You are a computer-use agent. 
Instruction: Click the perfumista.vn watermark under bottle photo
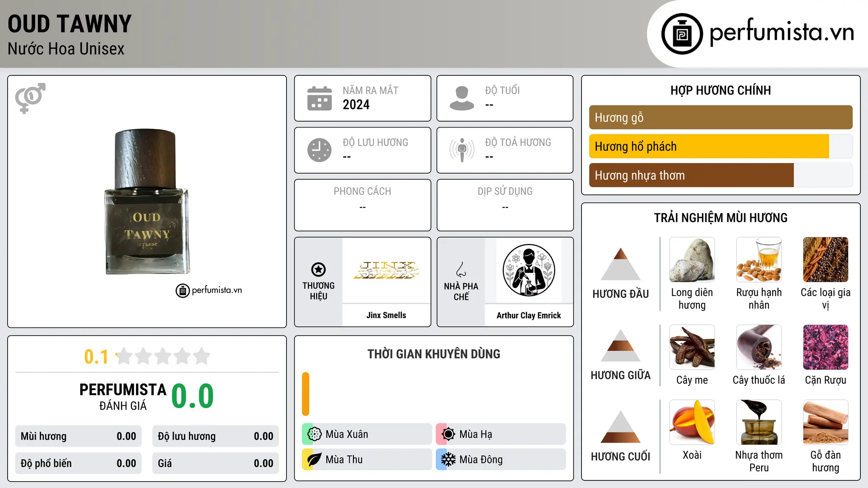209,290
